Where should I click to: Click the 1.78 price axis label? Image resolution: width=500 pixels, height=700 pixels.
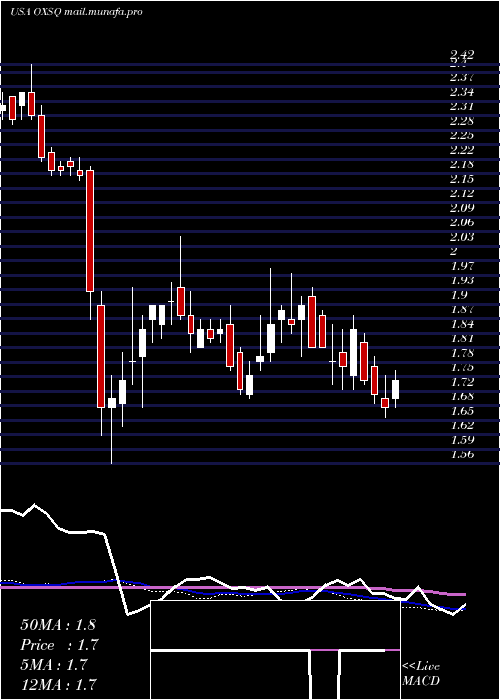click(462, 353)
